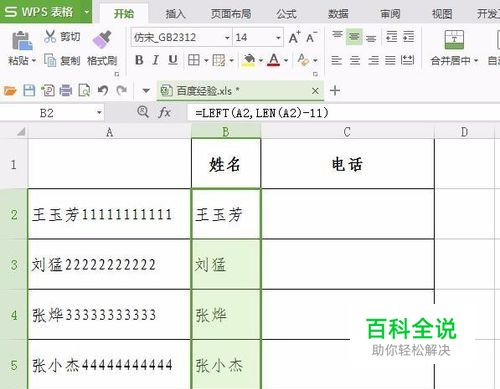The height and width of the screenshot is (389, 500).
Task: Switch to the 开始 tab
Action: click(124, 14)
